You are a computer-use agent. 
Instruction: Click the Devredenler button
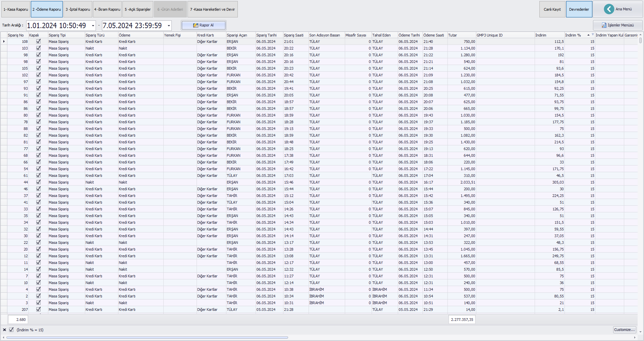(579, 9)
